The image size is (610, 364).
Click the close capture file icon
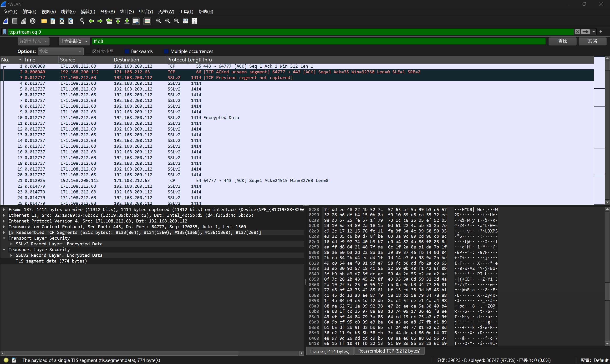(62, 21)
